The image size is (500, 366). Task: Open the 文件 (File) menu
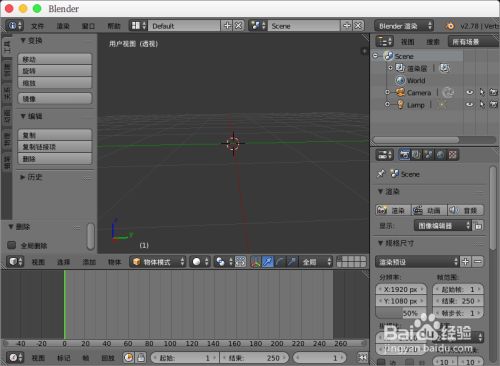click(x=38, y=26)
